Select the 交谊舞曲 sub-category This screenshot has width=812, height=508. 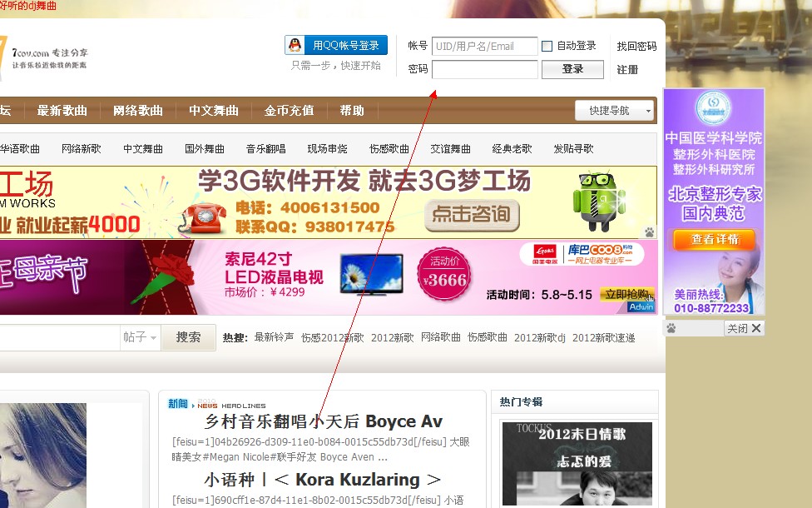pos(451,149)
